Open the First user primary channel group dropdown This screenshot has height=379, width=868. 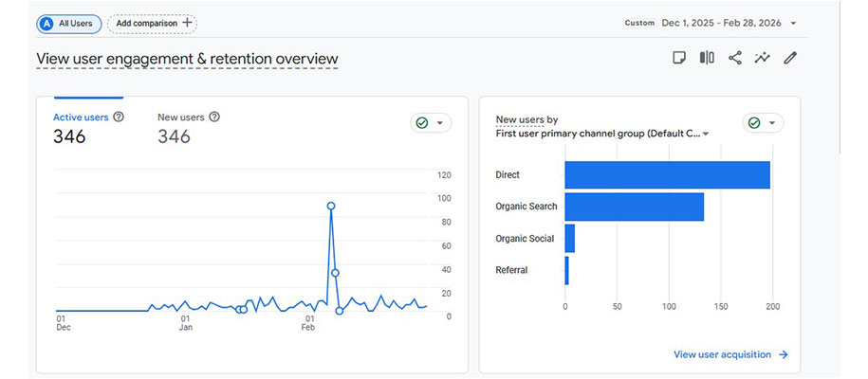(602, 134)
